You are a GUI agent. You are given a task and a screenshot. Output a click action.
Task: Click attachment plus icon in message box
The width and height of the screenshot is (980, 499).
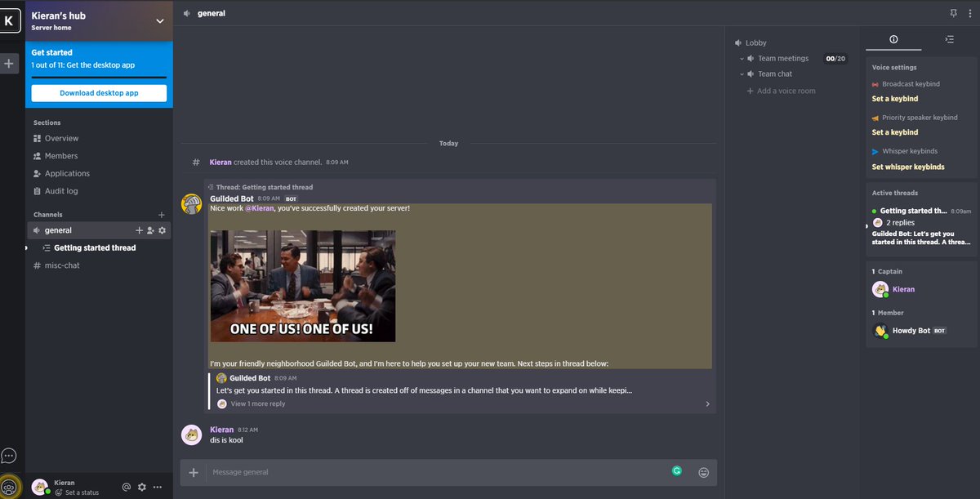(194, 472)
